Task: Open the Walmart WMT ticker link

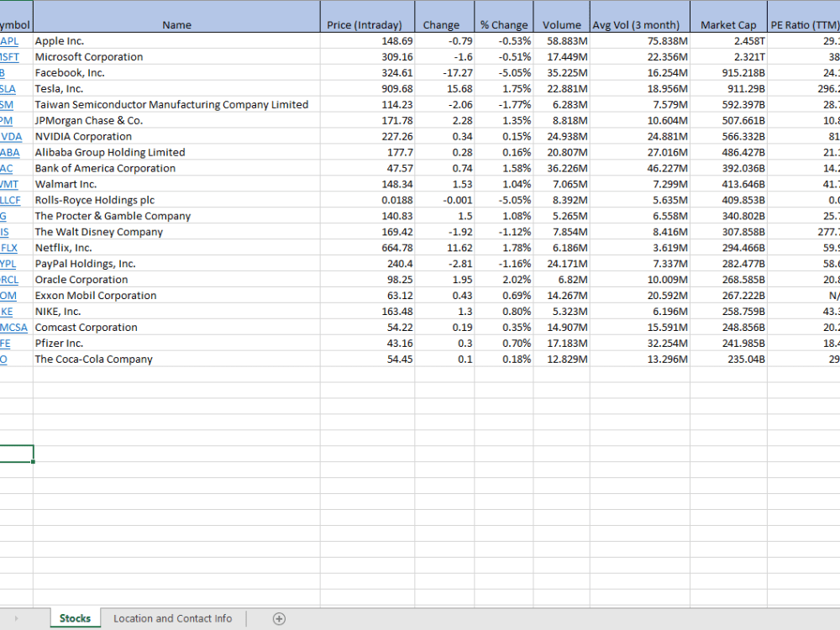Action: click(9, 184)
